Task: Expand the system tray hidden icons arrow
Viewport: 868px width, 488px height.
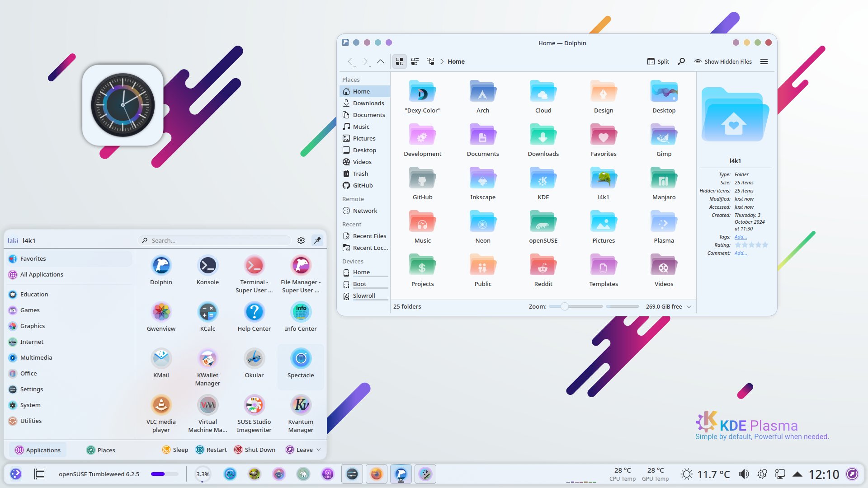Action: click(797, 474)
